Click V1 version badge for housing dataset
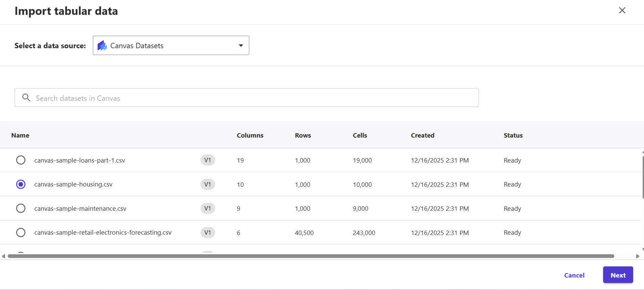 tap(208, 184)
